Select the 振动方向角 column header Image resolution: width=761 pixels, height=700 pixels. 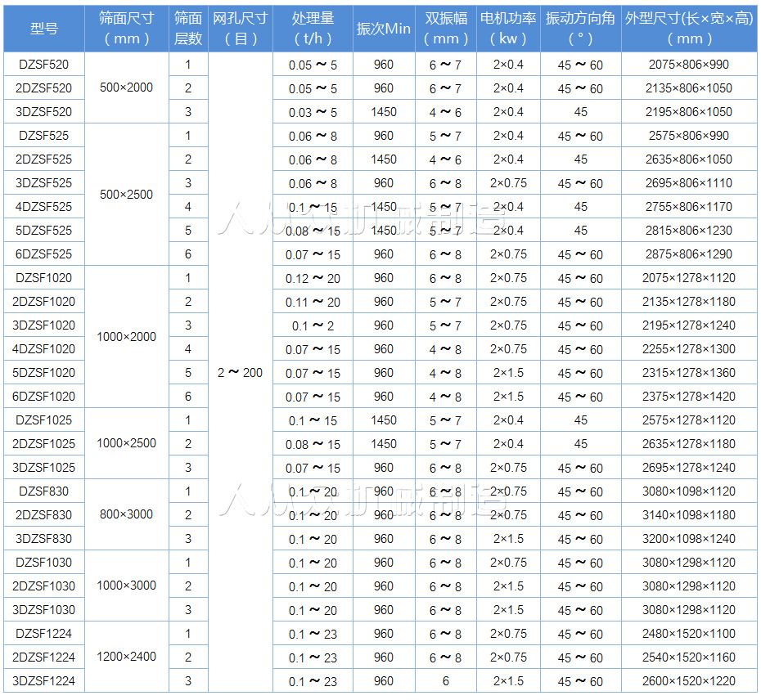pos(580,29)
